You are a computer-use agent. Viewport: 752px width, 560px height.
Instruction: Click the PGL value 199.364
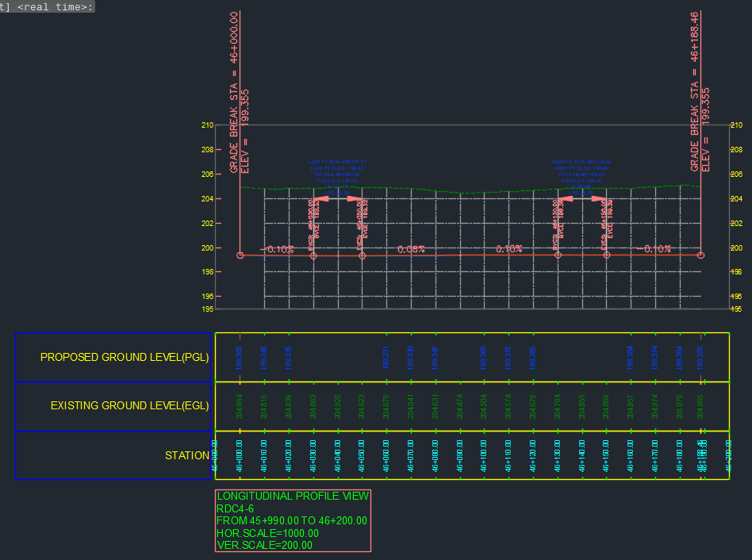click(679, 358)
